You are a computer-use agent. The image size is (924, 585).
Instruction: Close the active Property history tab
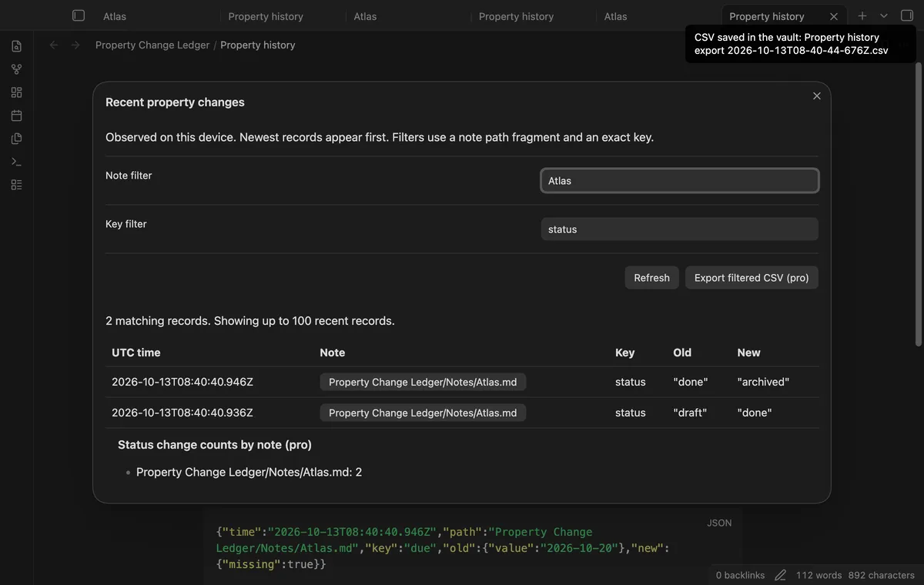834,16
